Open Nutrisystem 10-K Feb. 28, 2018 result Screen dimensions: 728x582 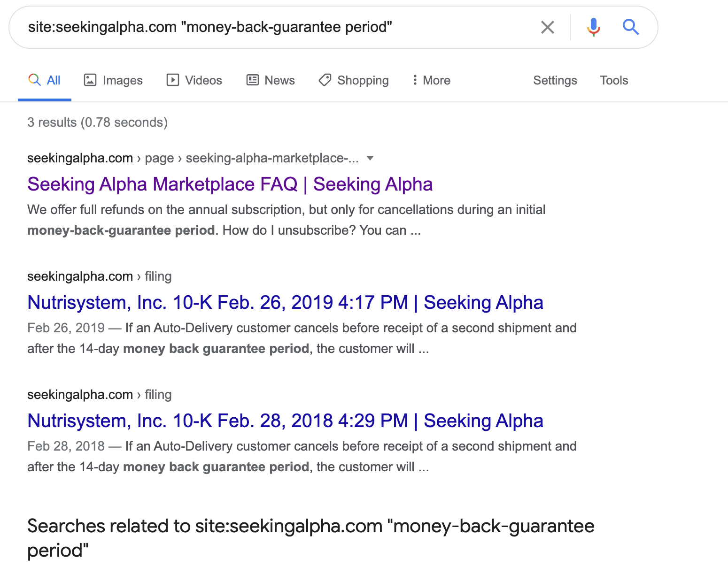(285, 421)
